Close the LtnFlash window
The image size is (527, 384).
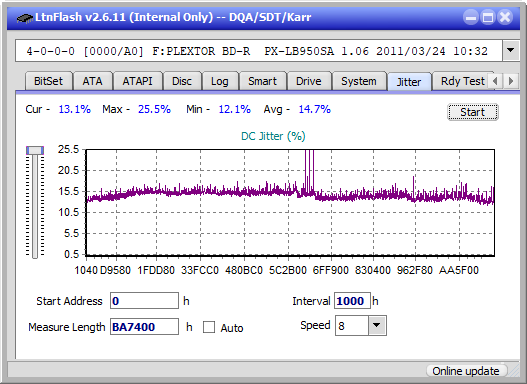pos(505,17)
